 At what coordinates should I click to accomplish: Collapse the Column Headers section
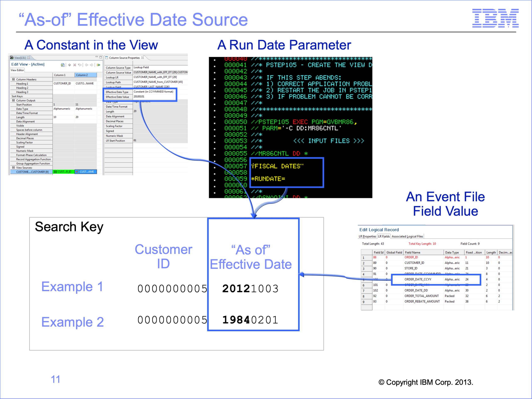(x=14, y=79)
